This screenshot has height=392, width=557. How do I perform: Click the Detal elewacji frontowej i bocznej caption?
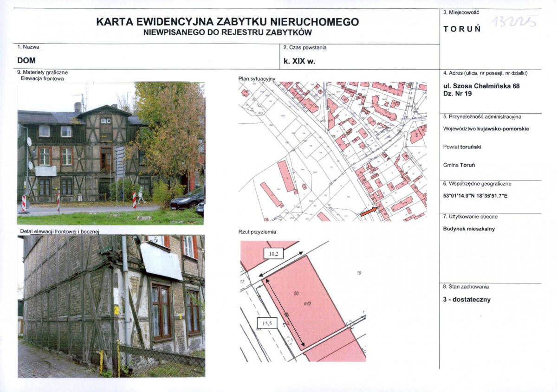60,231
